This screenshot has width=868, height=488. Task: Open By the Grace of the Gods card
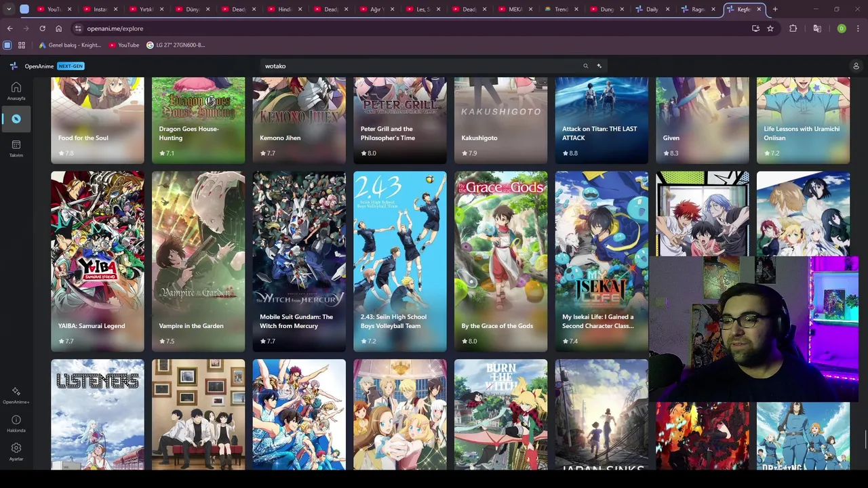click(500, 262)
